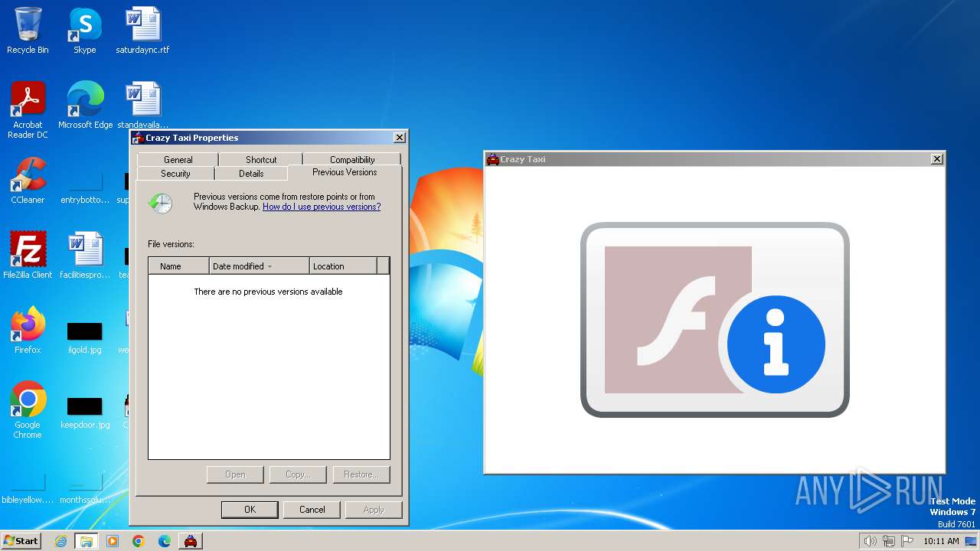
Task: Open Acrobat Reader DC shortcut
Action: coord(28,110)
